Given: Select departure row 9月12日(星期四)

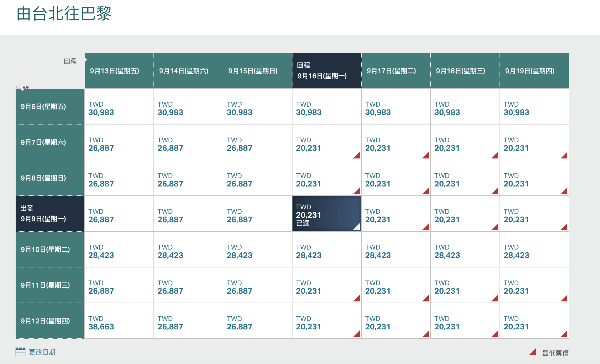Looking at the screenshot, I should 50,321.
